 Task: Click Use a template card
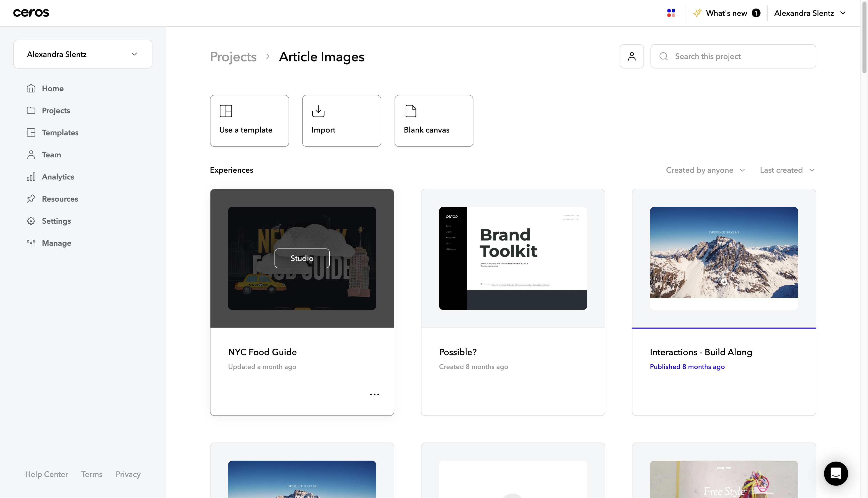[249, 121]
